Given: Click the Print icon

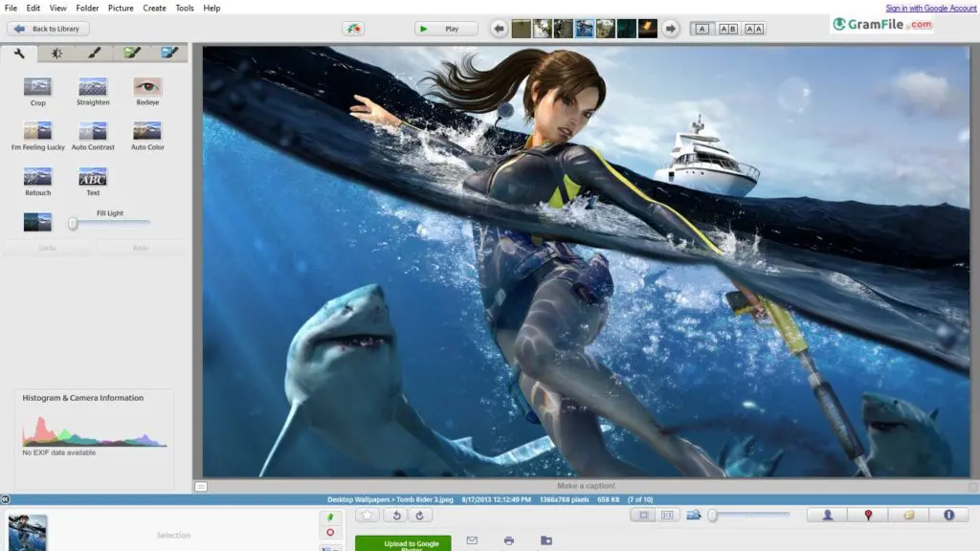Looking at the screenshot, I should pyautogui.click(x=509, y=540).
